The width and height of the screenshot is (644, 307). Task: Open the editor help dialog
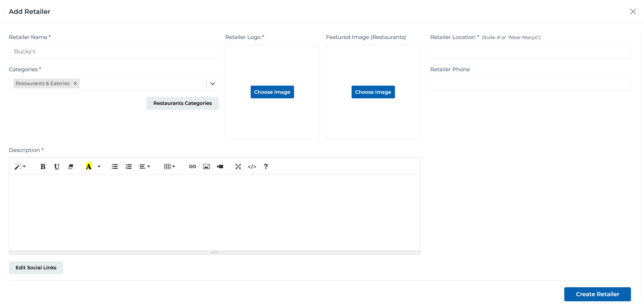tap(266, 166)
